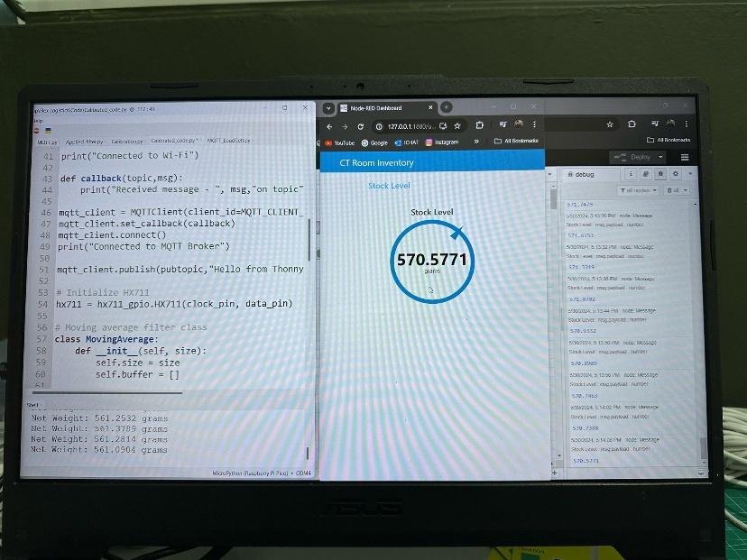The image size is (747, 560).
Task: Click debug value 570.7388
Action: pos(585,428)
